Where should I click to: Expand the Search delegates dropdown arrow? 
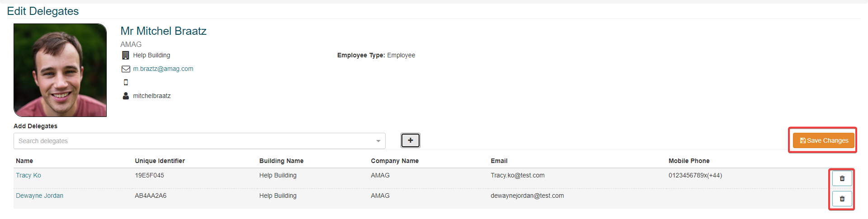click(378, 141)
